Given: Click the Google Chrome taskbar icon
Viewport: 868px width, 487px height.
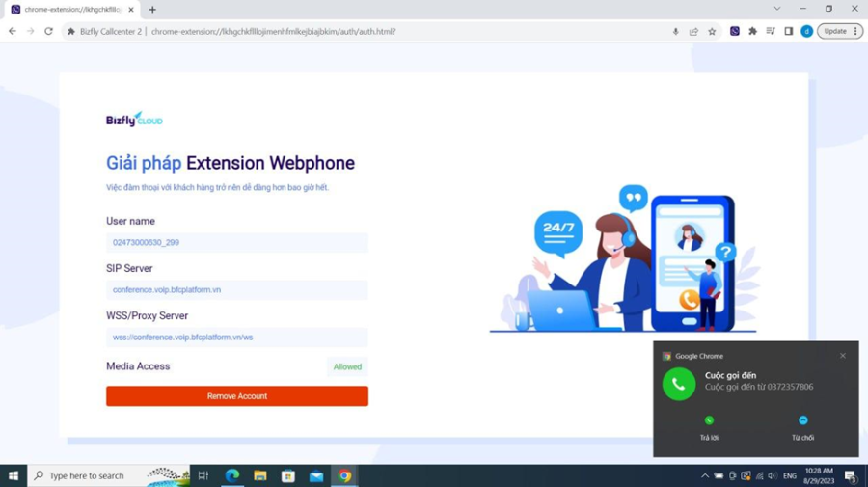Looking at the screenshot, I should [x=344, y=476].
